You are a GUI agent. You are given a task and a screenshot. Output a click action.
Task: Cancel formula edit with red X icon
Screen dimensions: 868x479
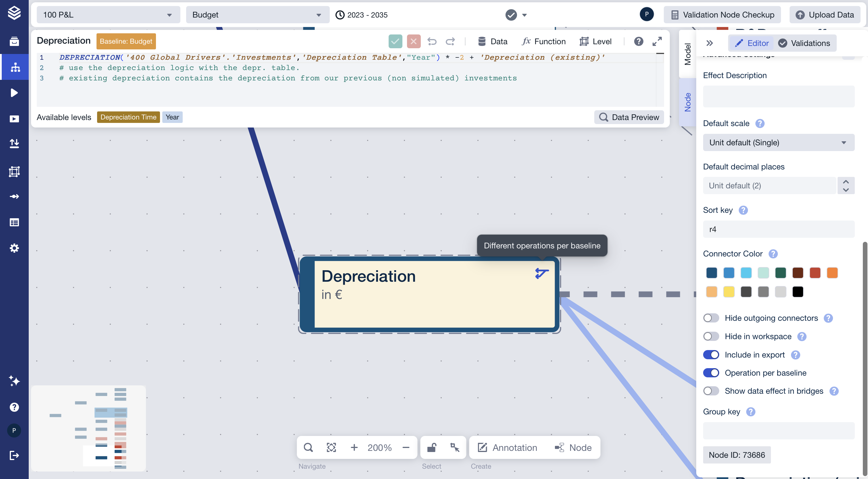413,41
